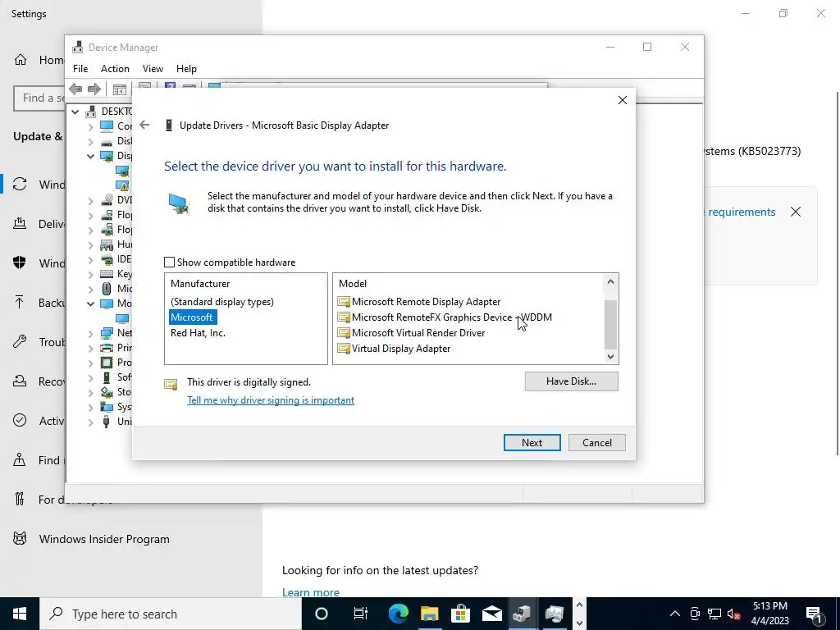Click Device Manager Back toolbar arrow
Image resolution: width=840 pixels, height=630 pixels.
point(75,89)
